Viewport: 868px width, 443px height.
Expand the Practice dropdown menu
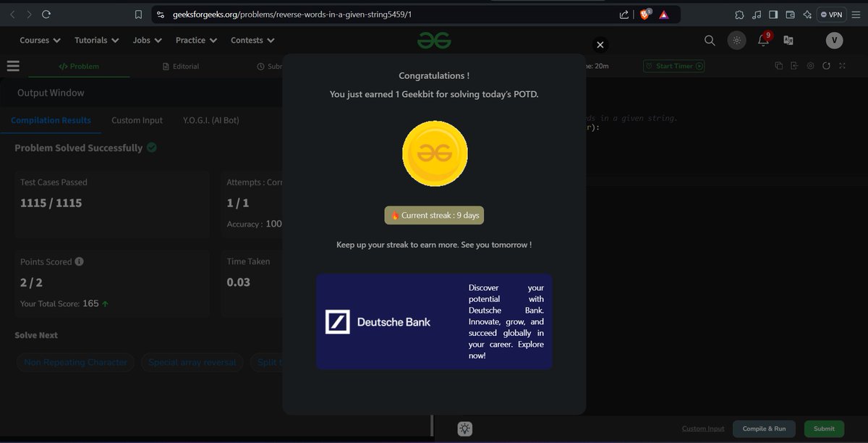click(x=196, y=41)
